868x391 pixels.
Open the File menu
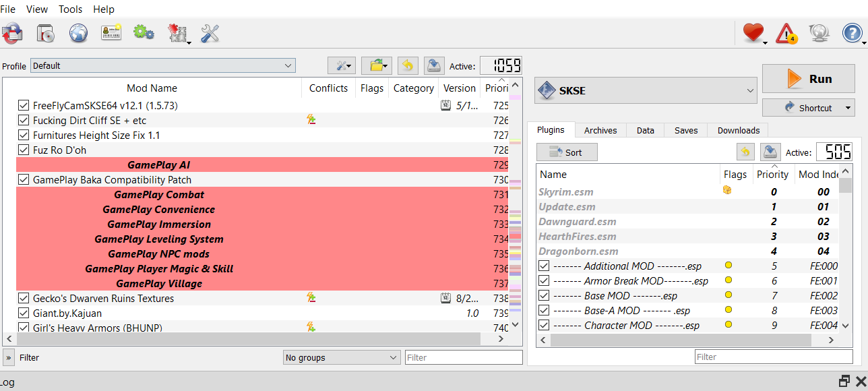point(7,9)
